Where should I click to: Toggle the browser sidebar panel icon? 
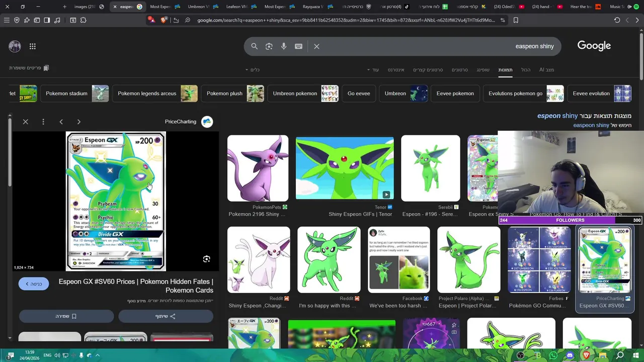tap(47, 20)
